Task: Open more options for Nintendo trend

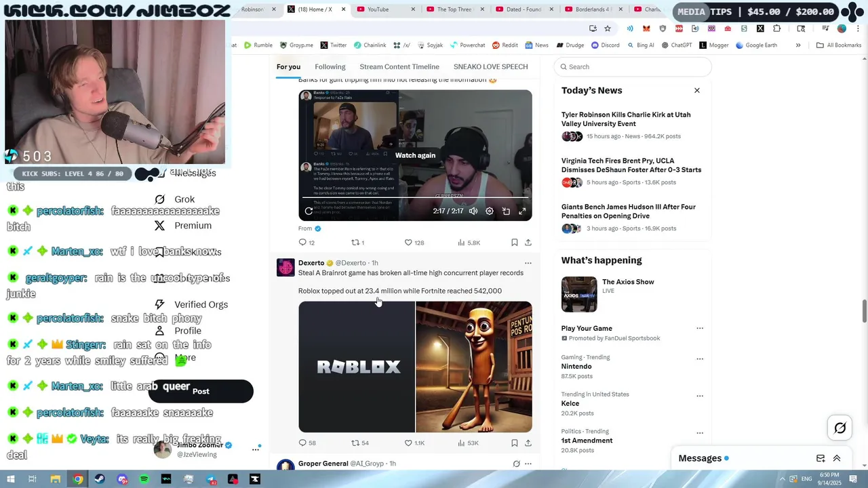Action: 700,359
